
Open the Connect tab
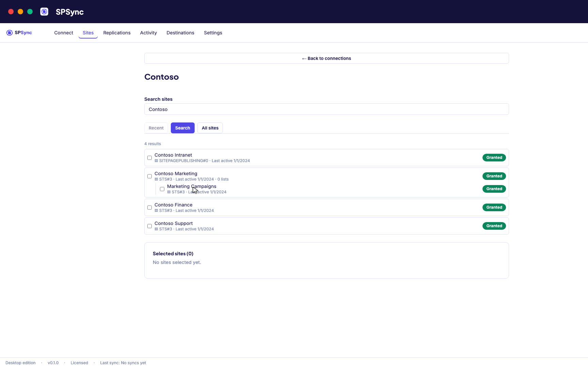[x=64, y=33]
